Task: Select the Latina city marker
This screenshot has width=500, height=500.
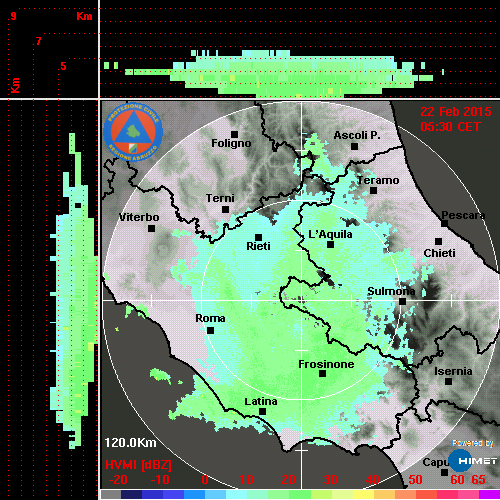Action: click(x=262, y=411)
